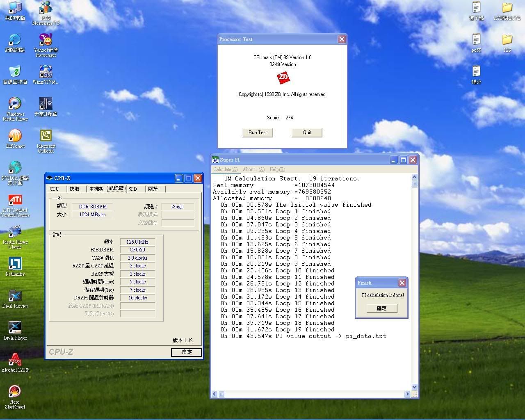Open DivX Movies shortcut

[15, 299]
